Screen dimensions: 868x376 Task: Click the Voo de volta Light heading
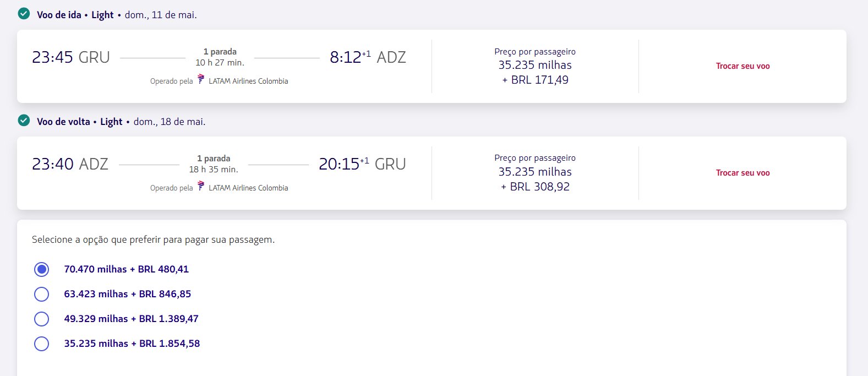tap(80, 122)
